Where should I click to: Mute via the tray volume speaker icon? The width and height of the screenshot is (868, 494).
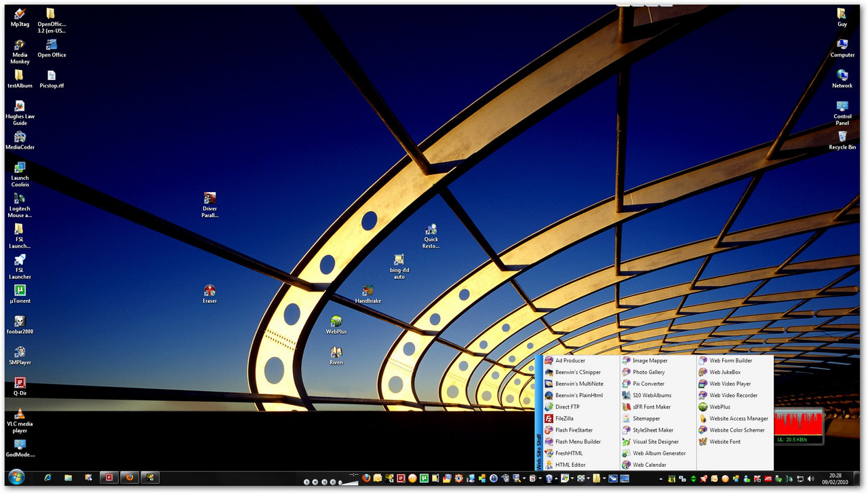(x=810, y=479)
